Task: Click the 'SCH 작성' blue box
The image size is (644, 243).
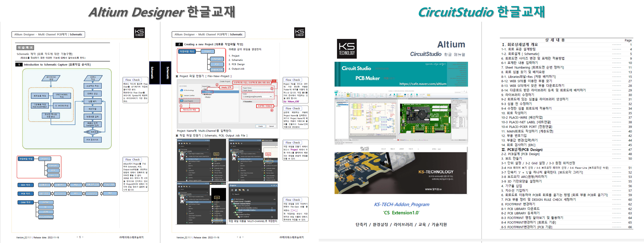Action: coord(26,185)
